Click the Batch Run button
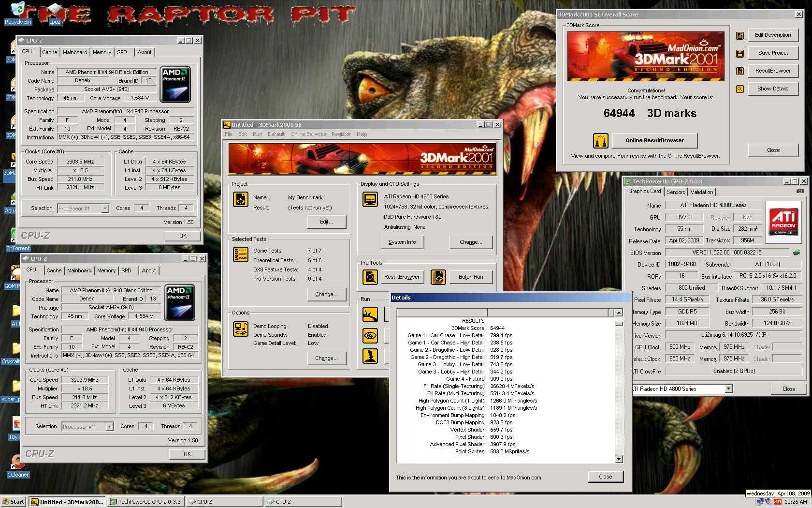 pyautogui.click(x=471, y=277)
